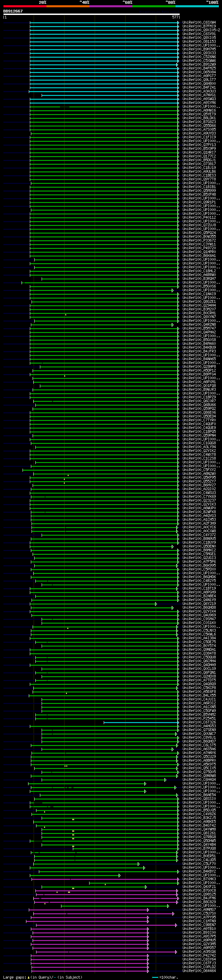222x980 pixels.
Task: Open hit UniRef100_C6SXW4
Action: [x=199, y=23]
